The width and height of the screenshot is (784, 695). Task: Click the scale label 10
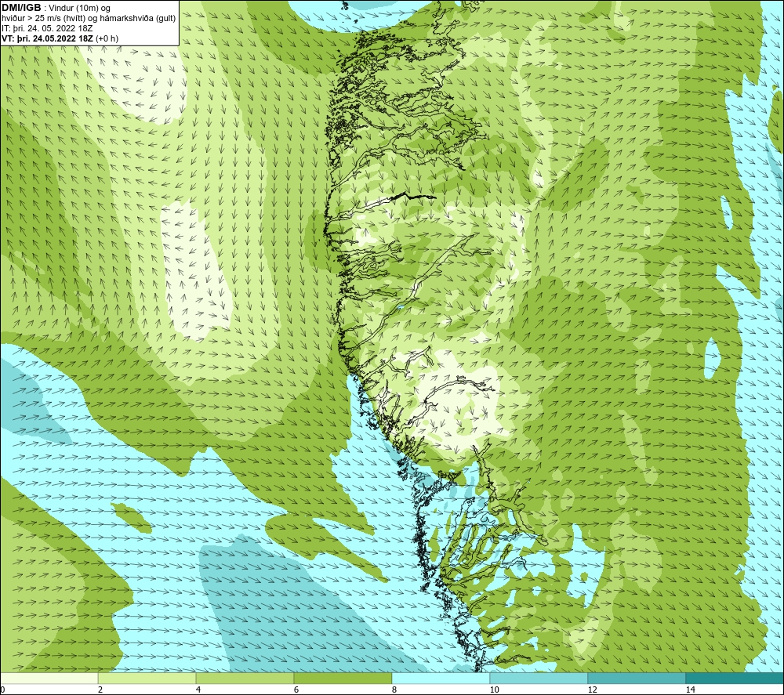pyautogui.click(x=494, y=690)
